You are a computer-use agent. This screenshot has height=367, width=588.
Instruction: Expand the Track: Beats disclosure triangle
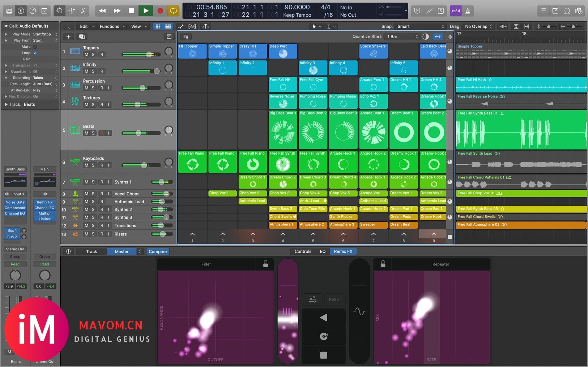6,104
